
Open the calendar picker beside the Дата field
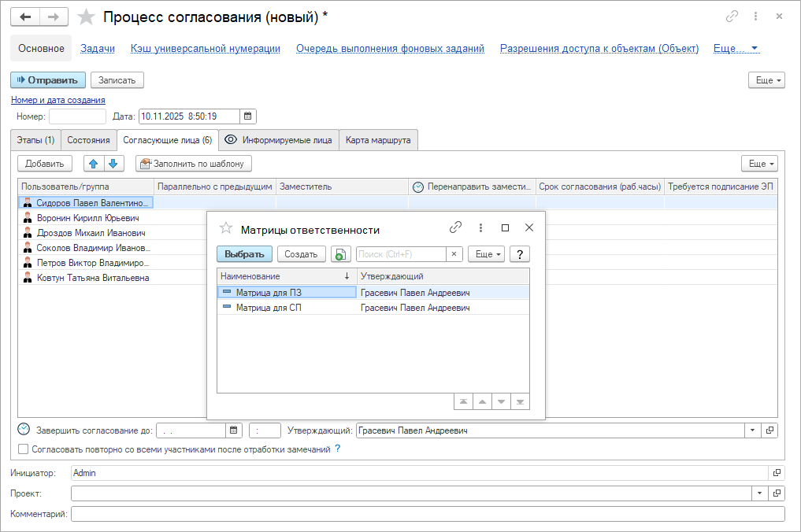pyautogui.click(x=248, y=116)
